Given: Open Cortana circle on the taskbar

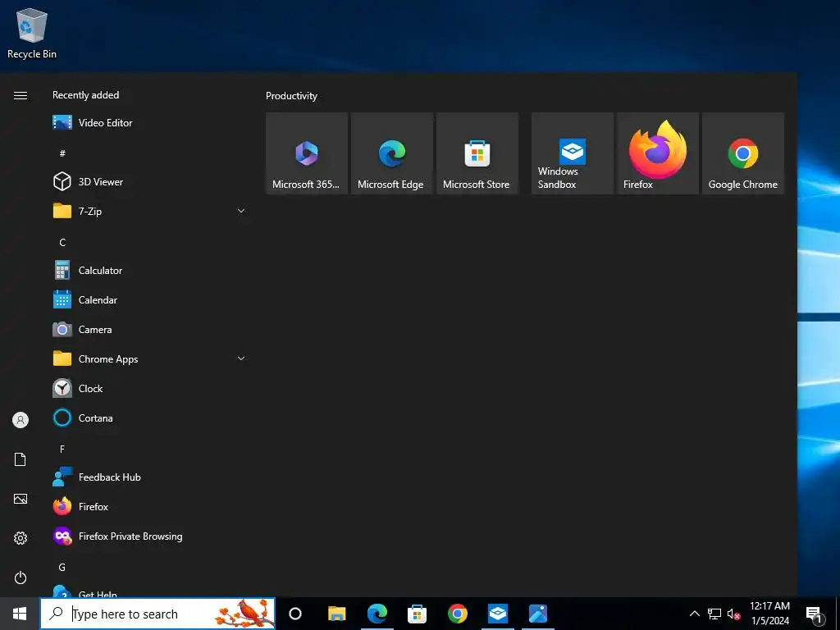Looking at the screenshot, I should point(295,614).
